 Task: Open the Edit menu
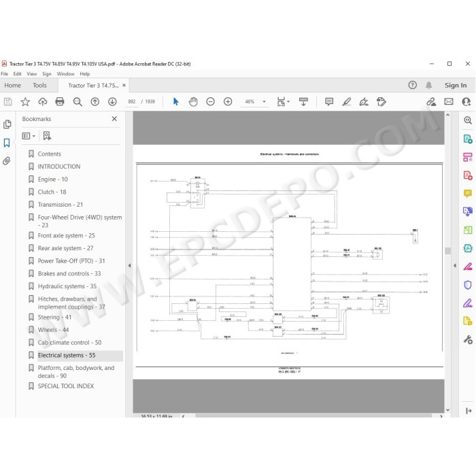pos(17,73)
